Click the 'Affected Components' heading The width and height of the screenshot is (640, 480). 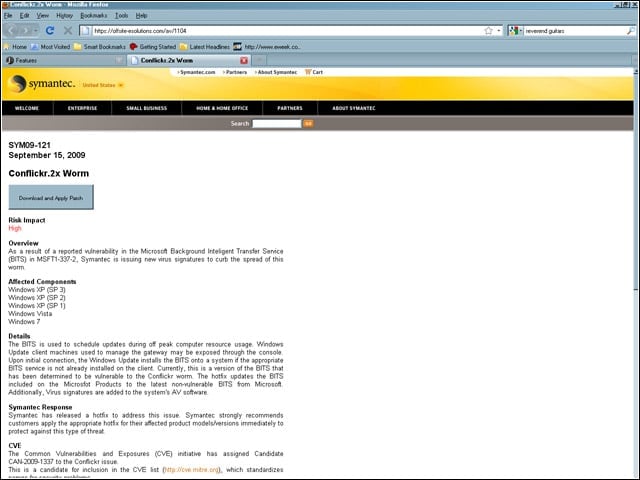coord(42,282)
